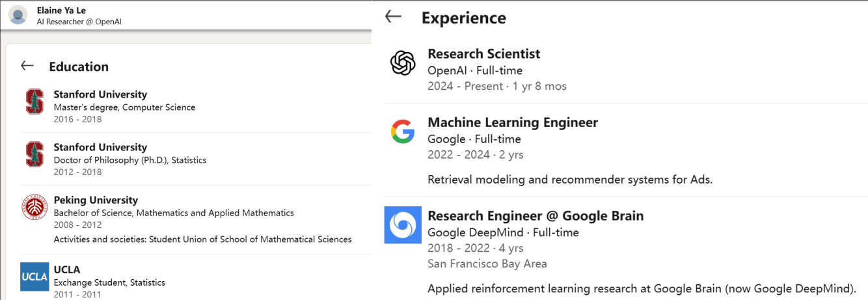Viewport: 868px width, 300px height.
Task: Click the Google G logo
Action: 403,131
